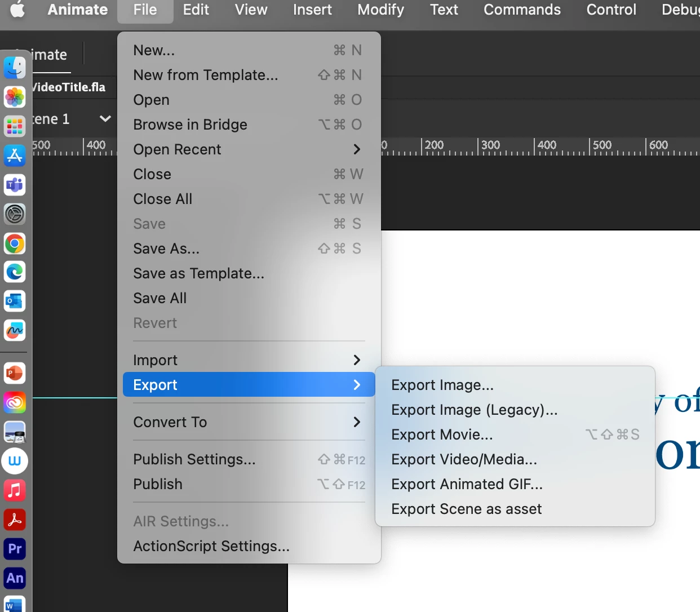The image size is (700, 612).
Task: Open Outlook from the Dock
Action: (15, 301)
